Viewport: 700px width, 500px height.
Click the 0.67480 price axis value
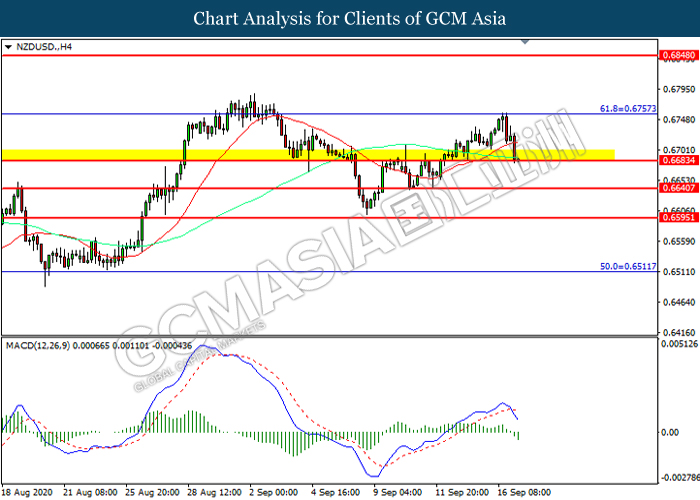pyautogui.click(x=679, y=120)
